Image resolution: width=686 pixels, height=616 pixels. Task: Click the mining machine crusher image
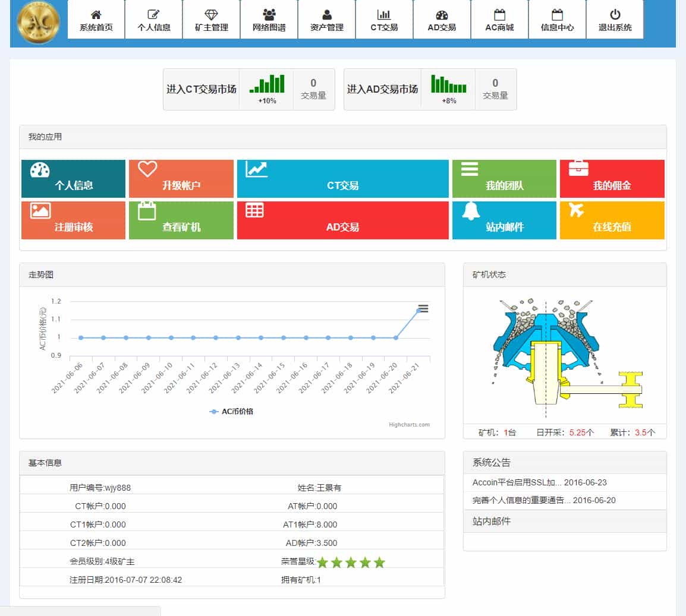tap(568, 359)
